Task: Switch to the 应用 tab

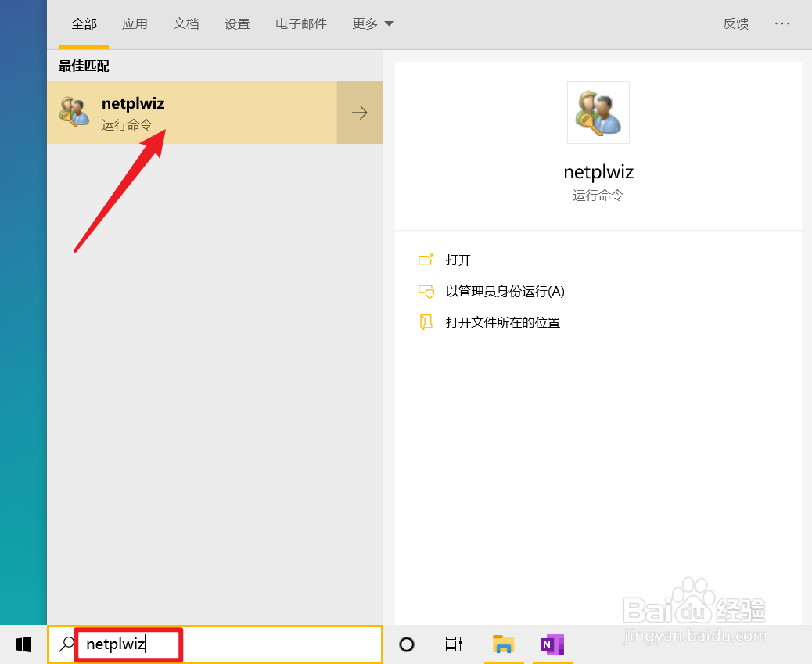Action: 135,23
